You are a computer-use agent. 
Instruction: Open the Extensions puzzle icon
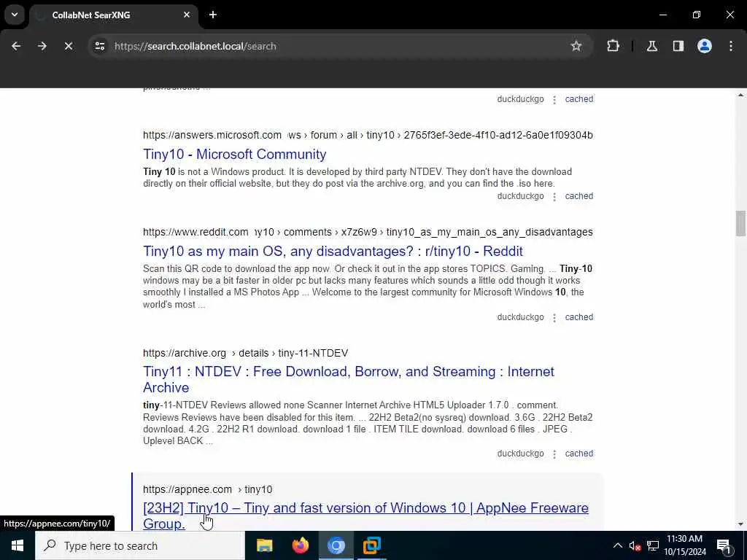(613, 46)
